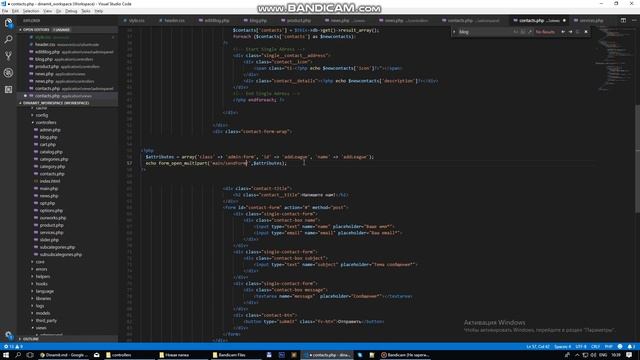Go to next match in find widget

pyautogui.click(x=570, y=32)
